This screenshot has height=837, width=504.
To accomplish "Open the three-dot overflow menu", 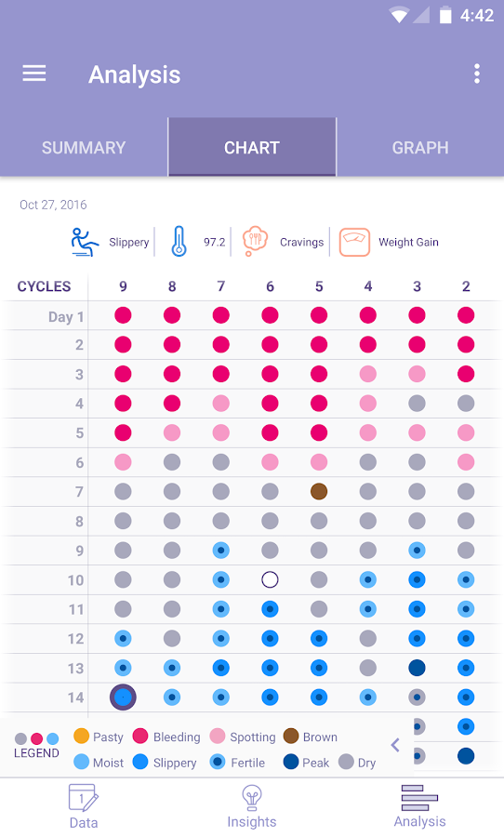I will click(x=477, y=73).
